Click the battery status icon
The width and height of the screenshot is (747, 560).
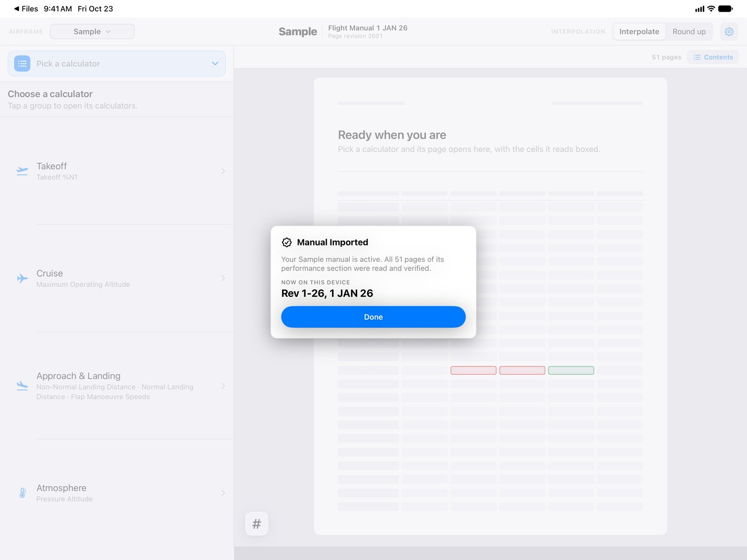[x=726, y=8]
